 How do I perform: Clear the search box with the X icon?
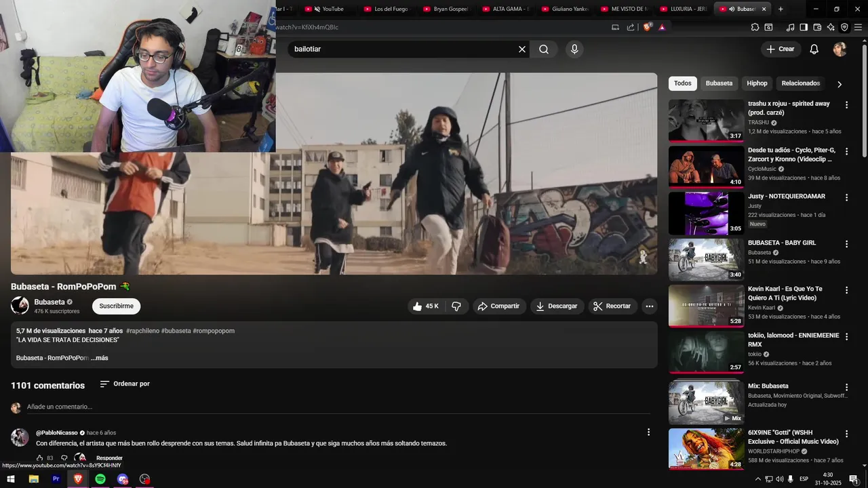[522, 49]
